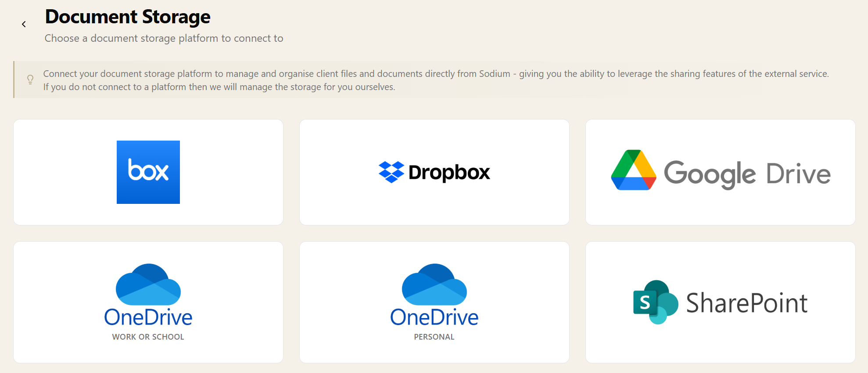The image size is (868, 373).
Task: Pick OneDrive Work or School option
Action: coord(148,302)
